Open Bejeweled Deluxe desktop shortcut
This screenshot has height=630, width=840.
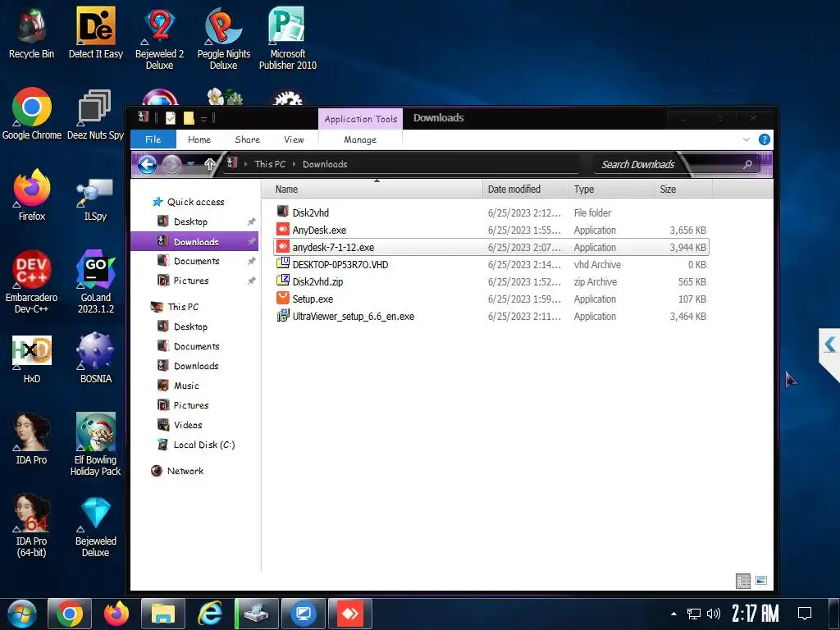click(x=95, y=526)
